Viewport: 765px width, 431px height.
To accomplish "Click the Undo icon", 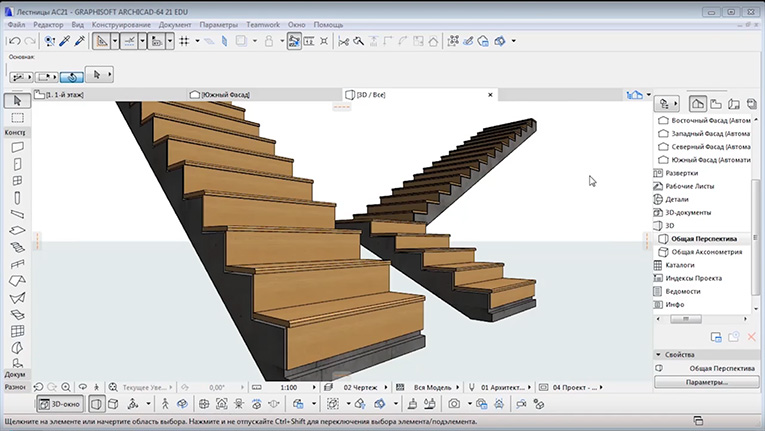I will [13, 41].
